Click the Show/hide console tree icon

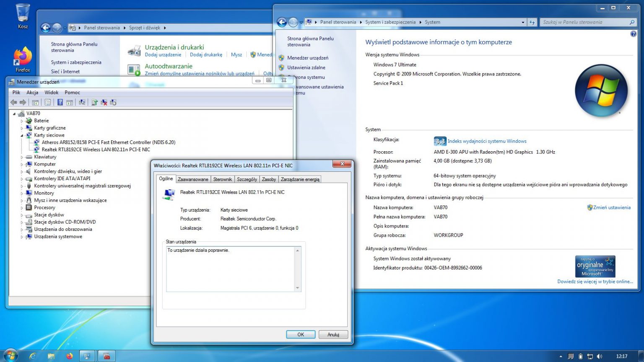point(35,102)
